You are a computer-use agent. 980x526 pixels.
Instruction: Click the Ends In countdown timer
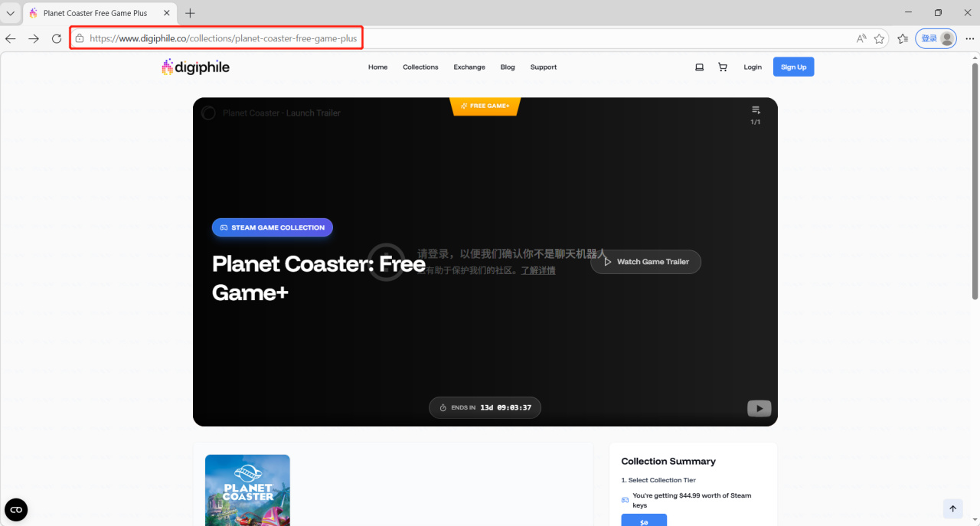click(x=485, y=408)
